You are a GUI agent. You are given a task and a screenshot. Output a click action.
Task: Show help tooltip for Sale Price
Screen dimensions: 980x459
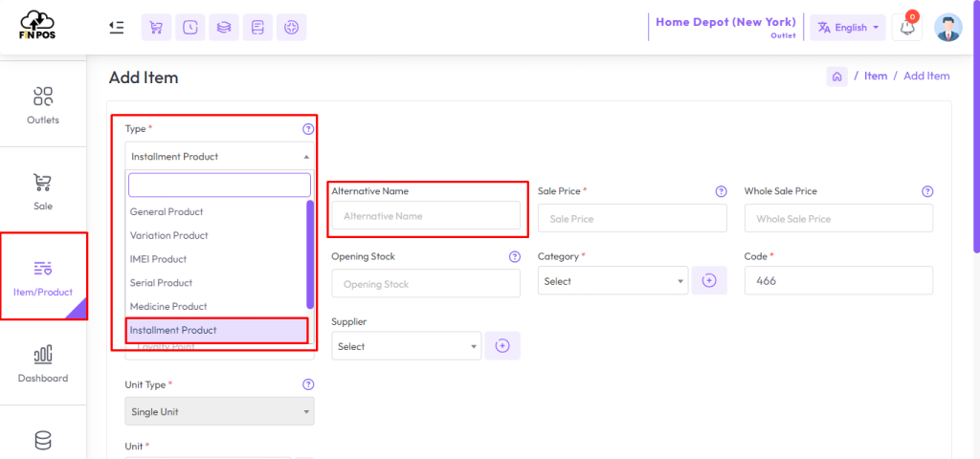(x=722, y=191)
